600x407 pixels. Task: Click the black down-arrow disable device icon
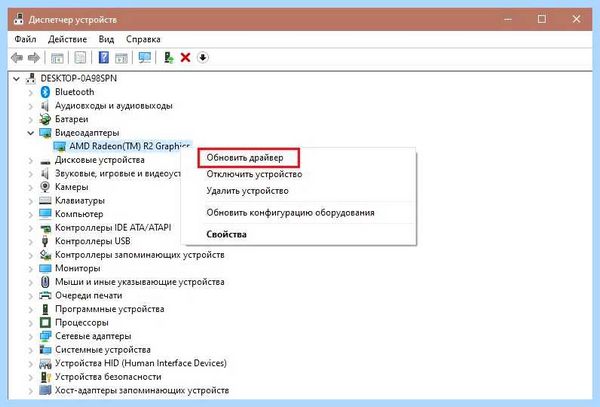click(203, 58)
